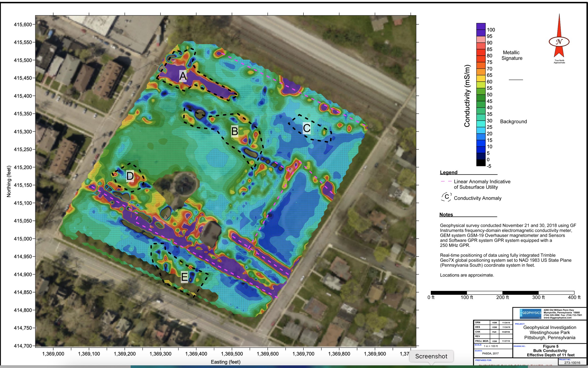Viewport: 588px width, 368px height.
Task: Click the Notes heading
Action: pos(446,215)
